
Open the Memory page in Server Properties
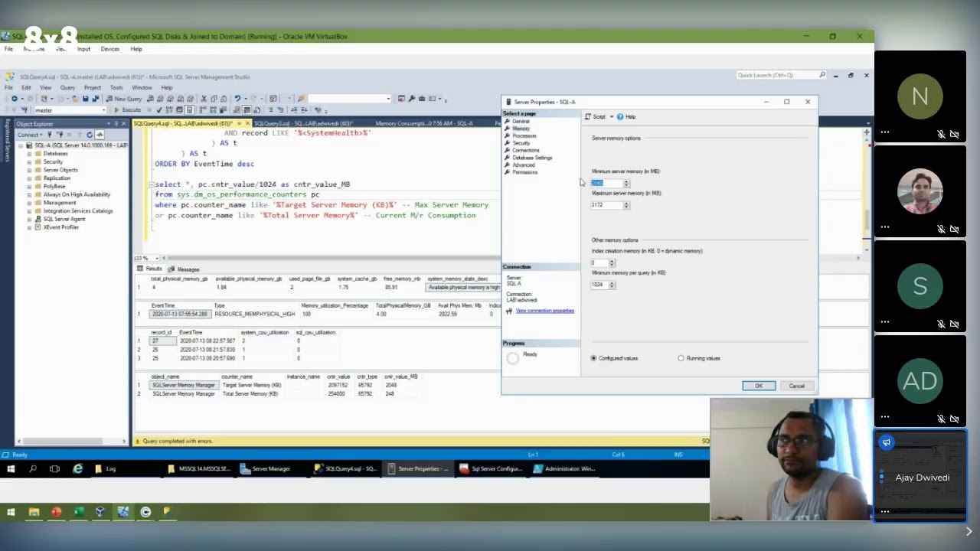coord(521,129)
